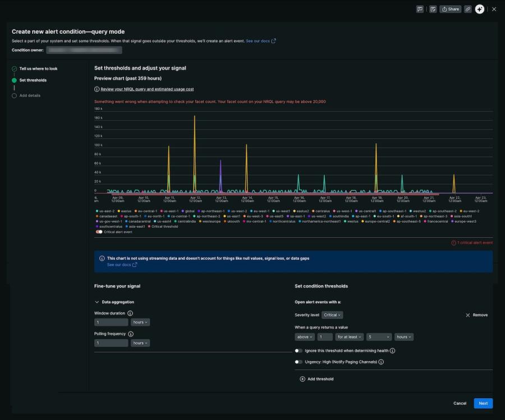Click the blurred Condition owner field
The width and height of the screenshot is (505, 420).
coord(84,50)
